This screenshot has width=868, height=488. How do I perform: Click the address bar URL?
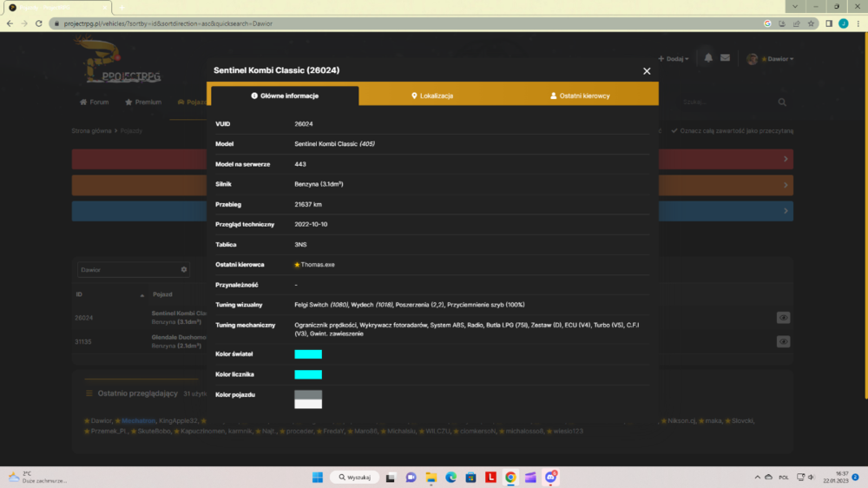[168, 23]
